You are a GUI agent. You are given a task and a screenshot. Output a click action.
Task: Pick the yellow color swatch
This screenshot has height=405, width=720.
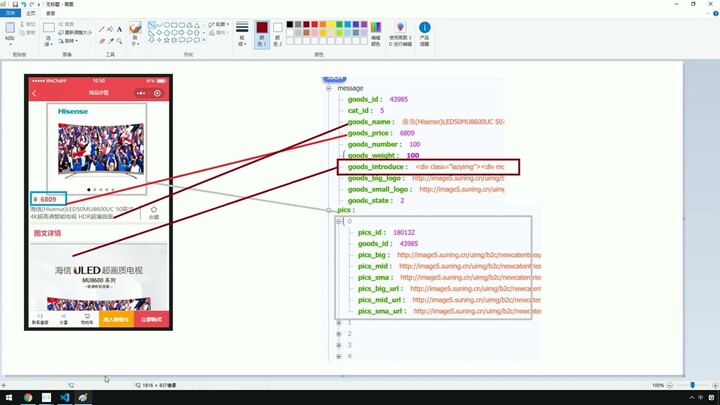(331, 24)
